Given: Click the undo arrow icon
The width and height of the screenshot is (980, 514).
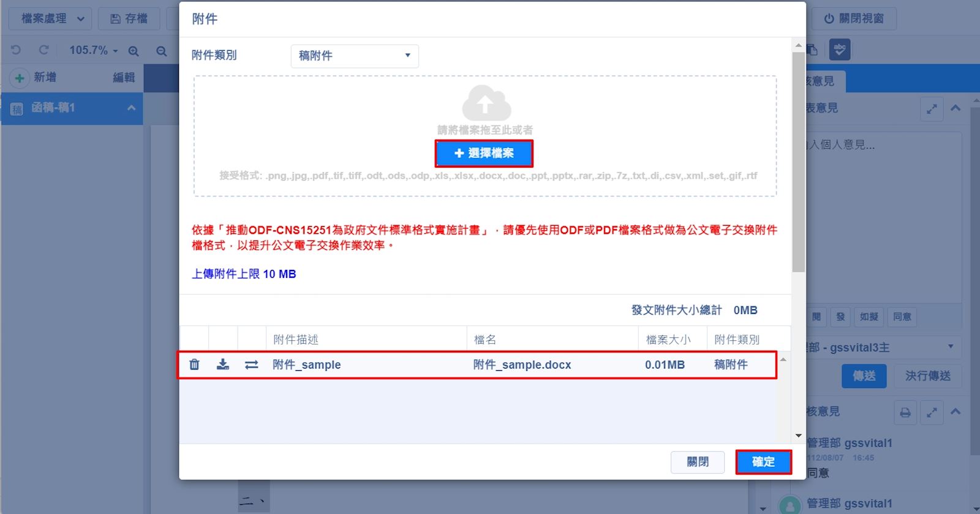Looking at the screenshot, I should tap(17, 50).
